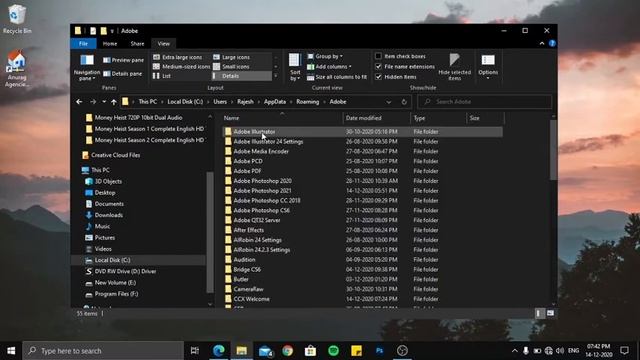640x360 pixels.
Task: Open Google Chrome from taskbar
Action: (287, 351)
